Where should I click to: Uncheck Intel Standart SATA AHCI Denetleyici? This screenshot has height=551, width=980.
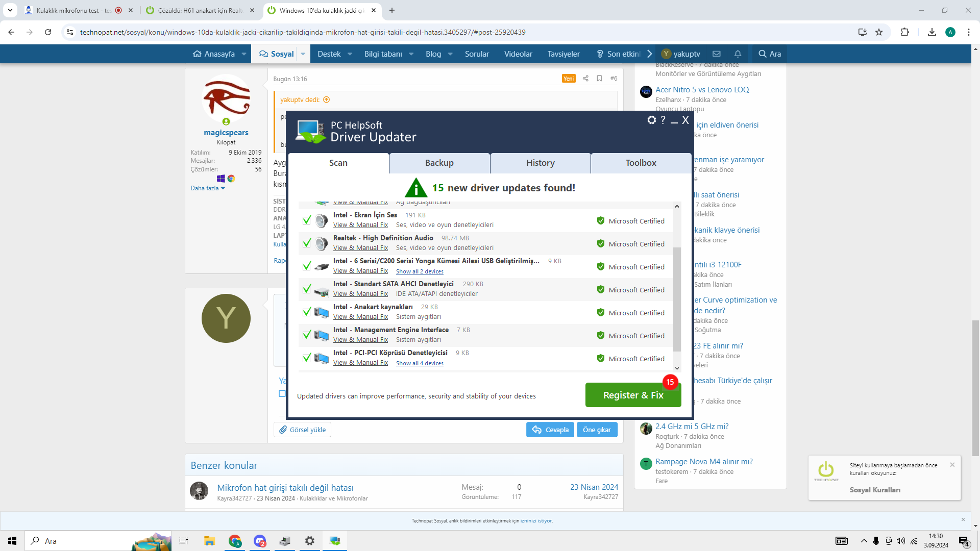click(307, 289)
